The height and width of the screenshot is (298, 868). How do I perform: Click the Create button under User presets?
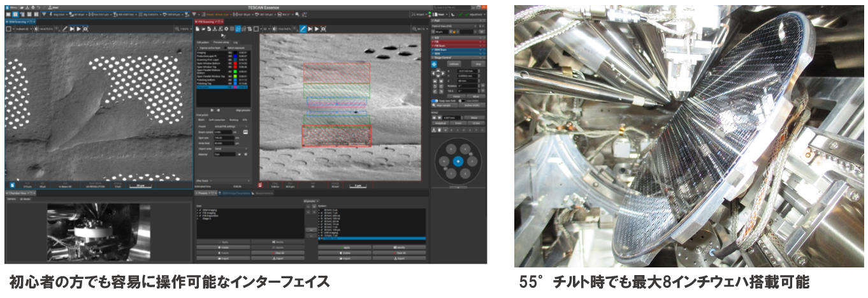click(223, 248)
